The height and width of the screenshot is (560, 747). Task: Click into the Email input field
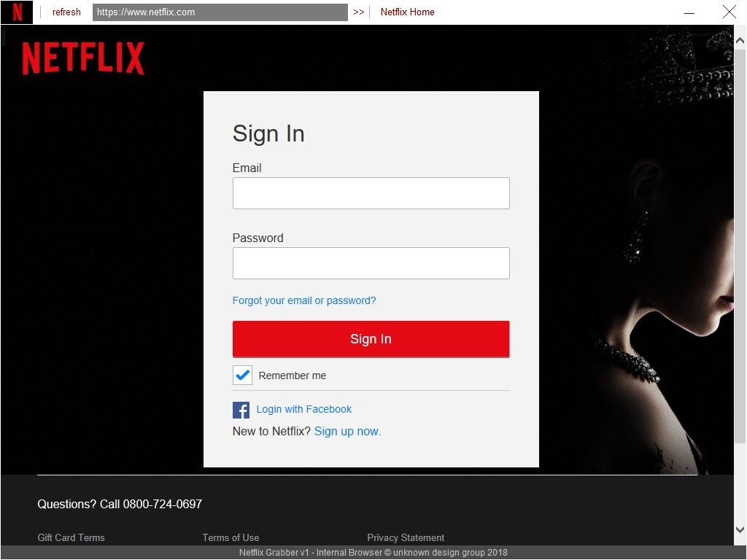[x=371, y=193]
